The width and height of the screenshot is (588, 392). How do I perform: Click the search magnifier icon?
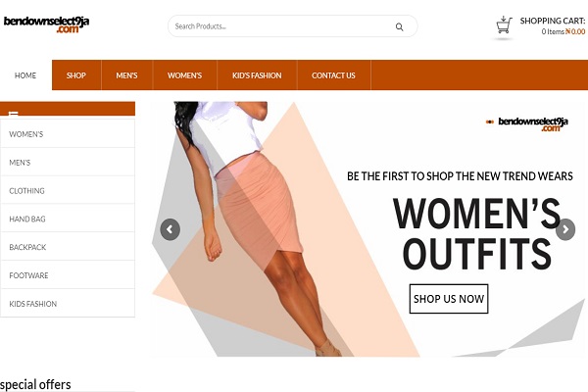[x=400, y=26]
